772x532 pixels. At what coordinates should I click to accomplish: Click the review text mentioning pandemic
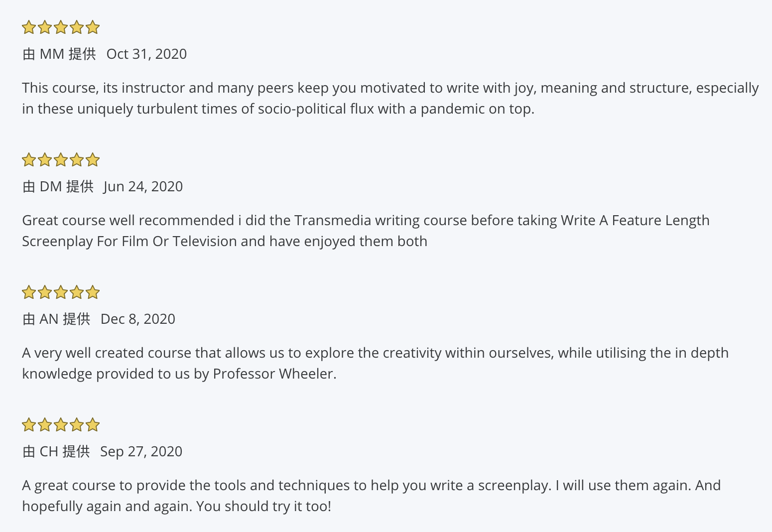pyautogui.click(x=390, y=98)
